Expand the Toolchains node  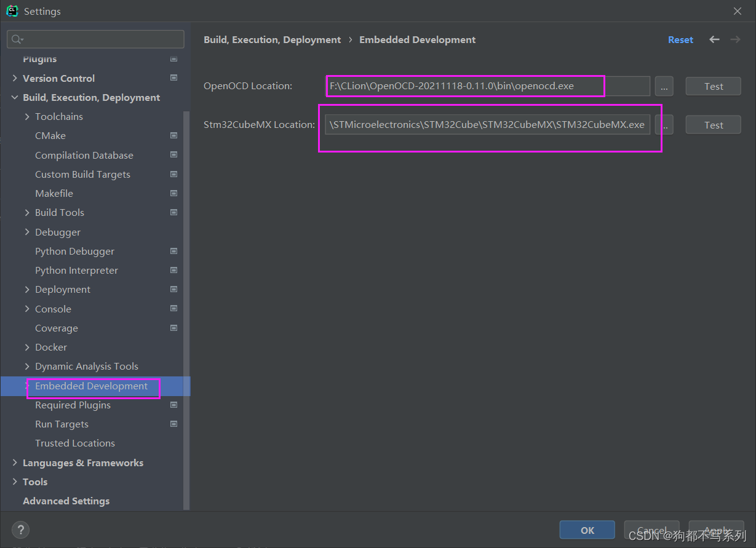coord(27,116)
